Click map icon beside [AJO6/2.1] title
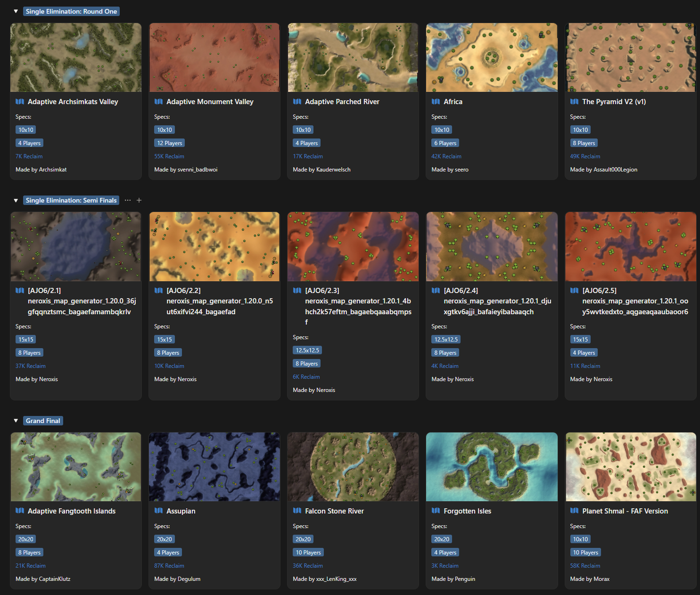The image size is (700, 595). tap(20, 291)
